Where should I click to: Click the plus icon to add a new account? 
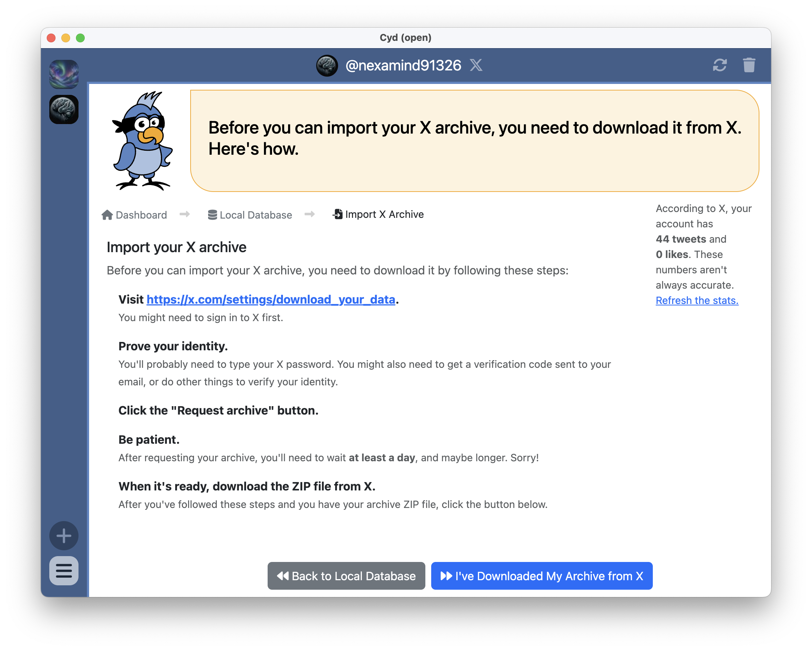click(63, 536)
